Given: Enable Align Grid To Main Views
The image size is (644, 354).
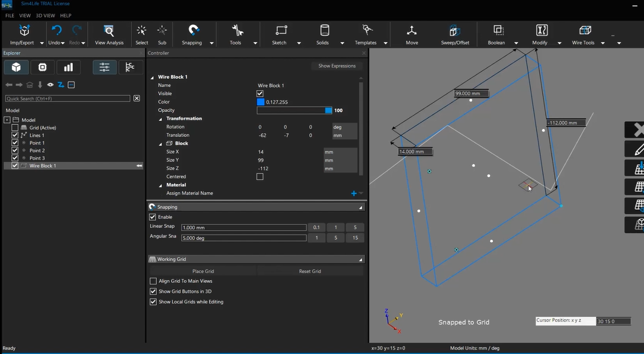Looking at the screenshot, I should (153, 281).
